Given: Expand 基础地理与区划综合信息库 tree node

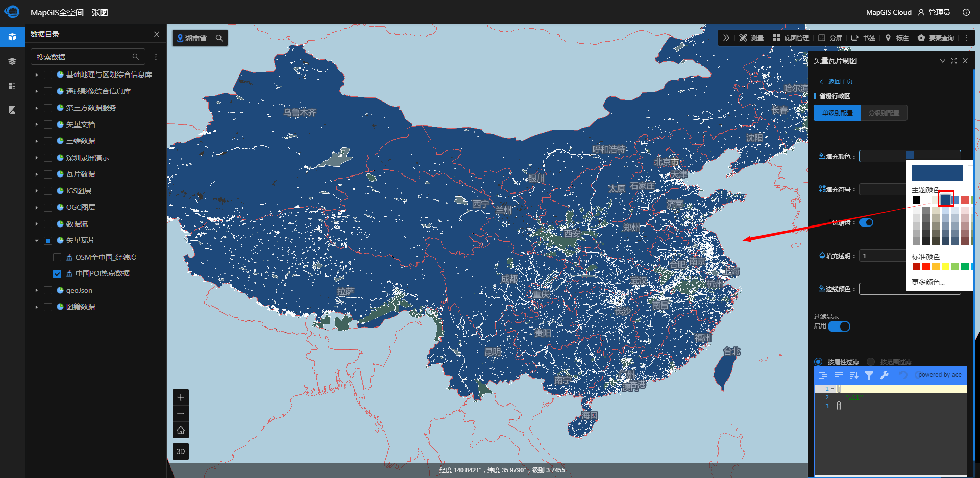Looking at the screenshot, I should click(37, 75).
